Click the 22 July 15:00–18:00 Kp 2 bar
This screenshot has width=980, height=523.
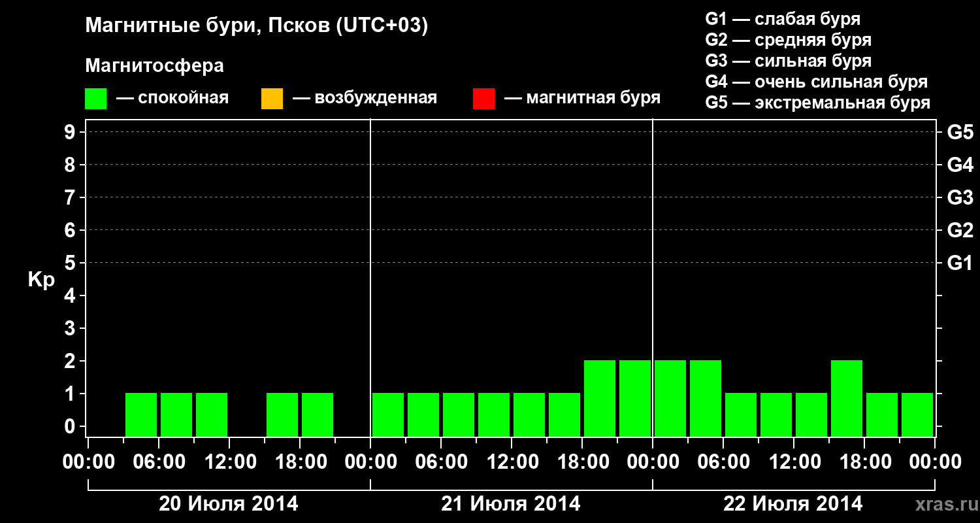pos(847,398)
